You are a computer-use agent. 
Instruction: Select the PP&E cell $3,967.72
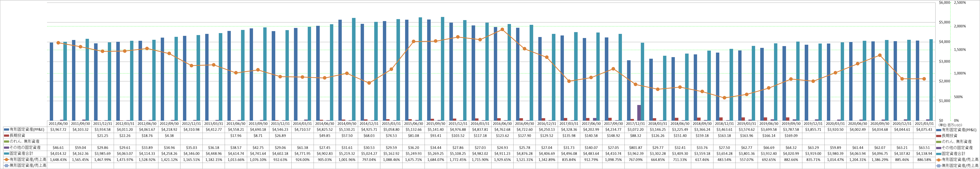(x=58, y=129)
